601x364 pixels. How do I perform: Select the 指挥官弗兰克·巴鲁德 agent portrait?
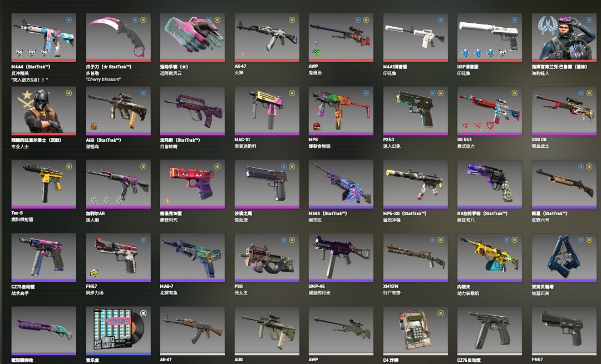click(564, 37)
